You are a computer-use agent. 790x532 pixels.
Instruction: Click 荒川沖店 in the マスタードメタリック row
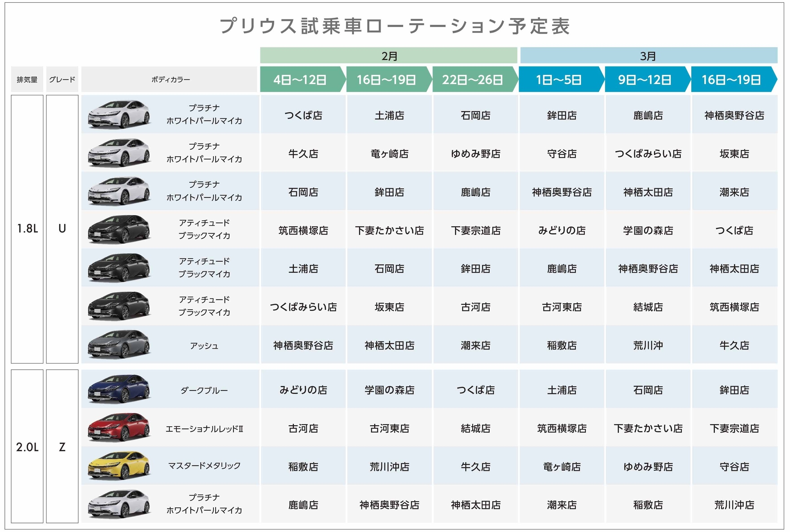coord(389,467)
